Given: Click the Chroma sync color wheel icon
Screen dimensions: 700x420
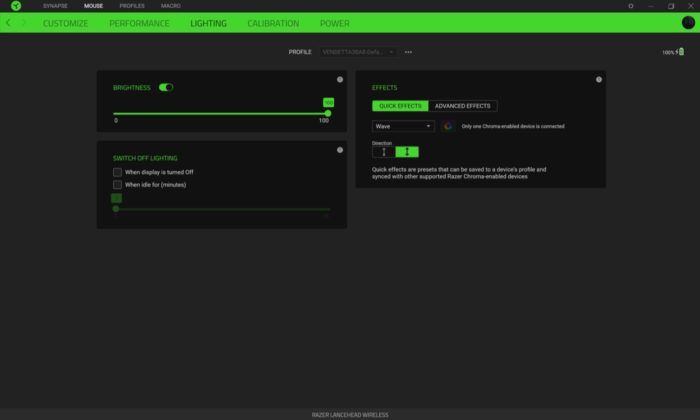Looking at the screenshot, I should (447, 126).
